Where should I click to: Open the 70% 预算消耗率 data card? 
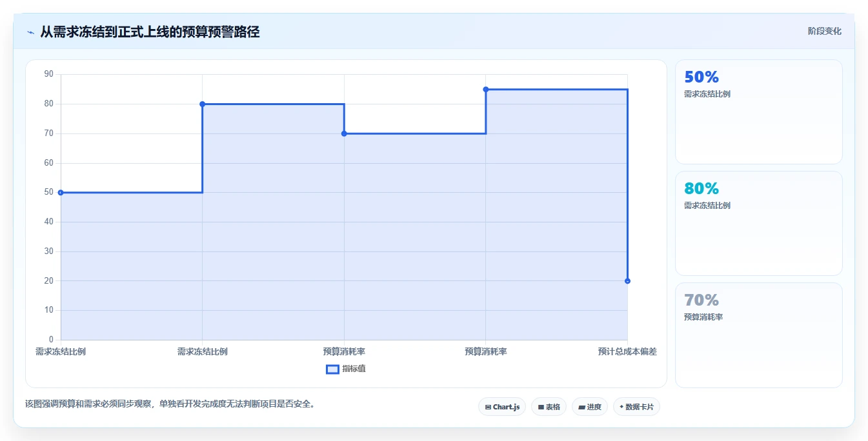point(758,335)
